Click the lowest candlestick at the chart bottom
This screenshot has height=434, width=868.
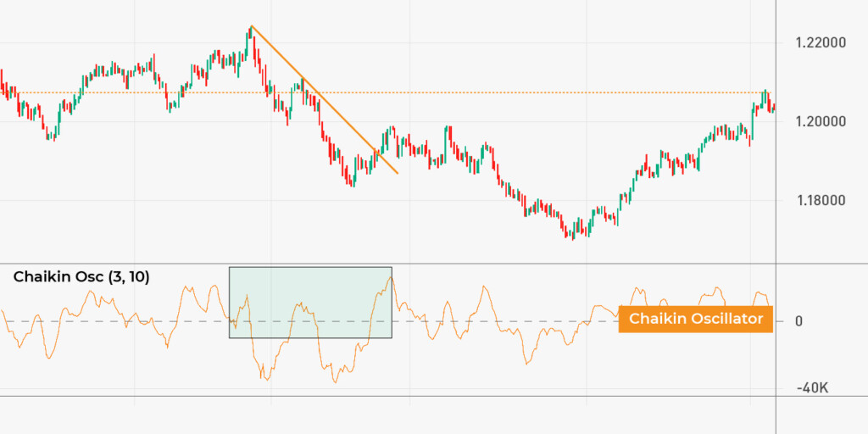coord(574,232)
